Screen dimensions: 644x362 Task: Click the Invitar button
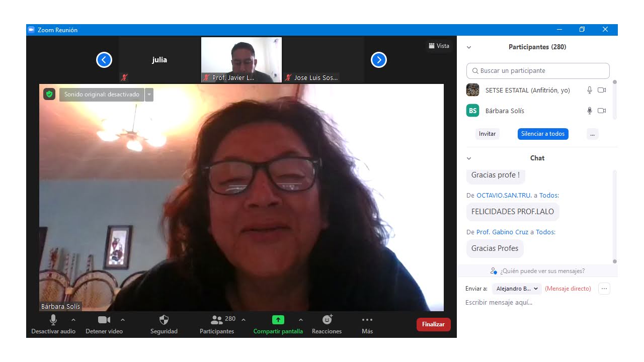[x=487, y=134]
